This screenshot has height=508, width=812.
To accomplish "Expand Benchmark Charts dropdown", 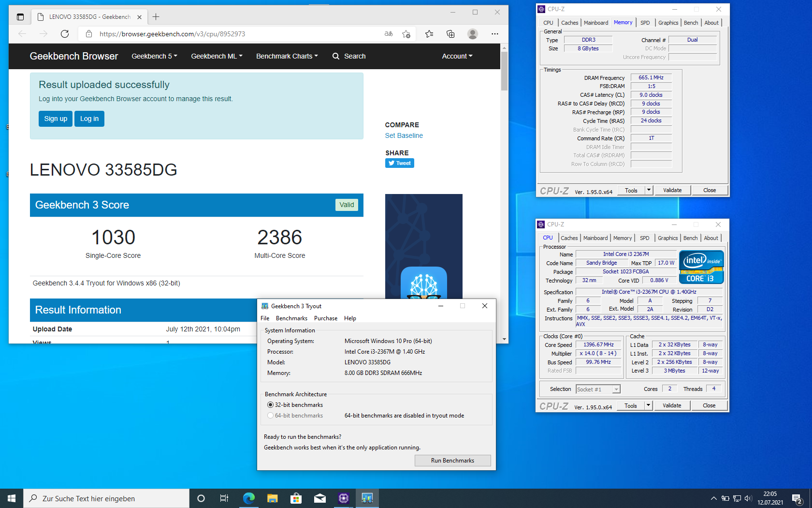I will click(x=287, y=56).
